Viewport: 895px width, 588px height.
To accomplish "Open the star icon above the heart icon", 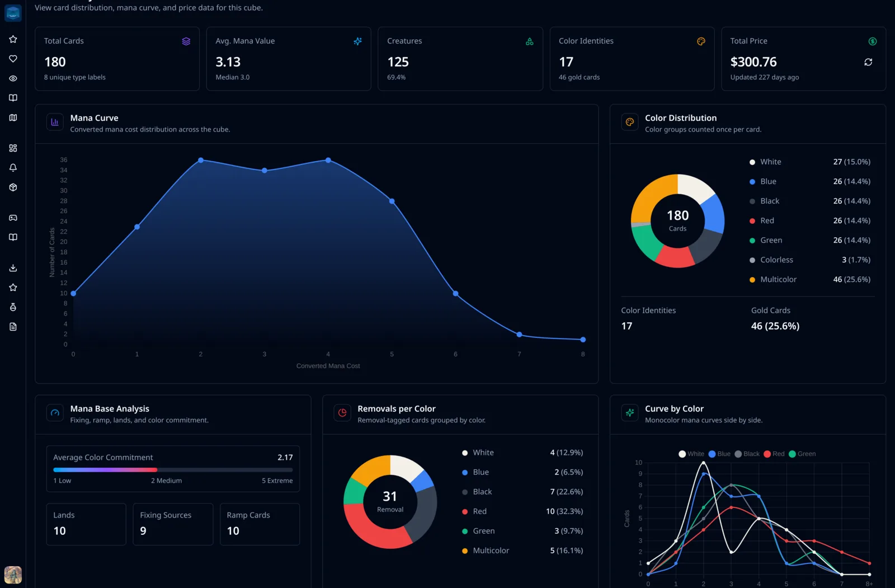I will (13, 39).
